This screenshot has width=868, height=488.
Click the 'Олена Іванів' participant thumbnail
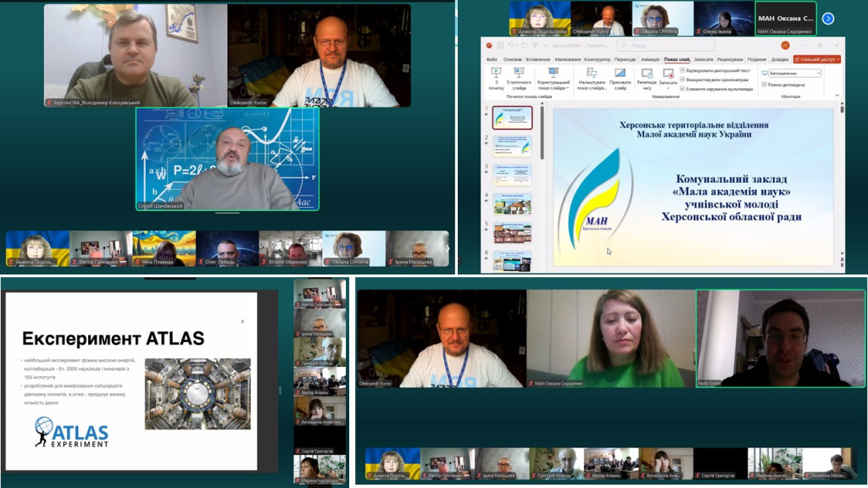[724, 19]
